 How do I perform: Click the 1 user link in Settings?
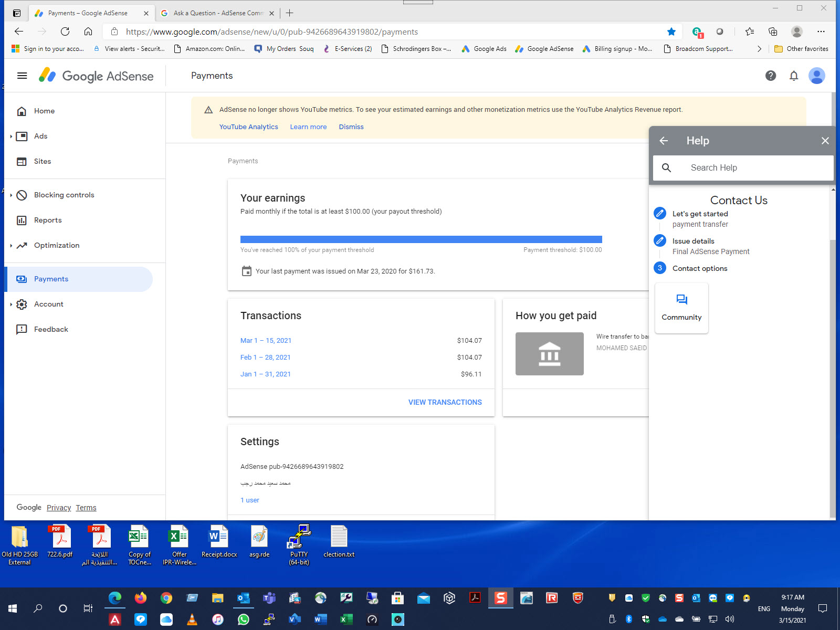coord(250,500)
